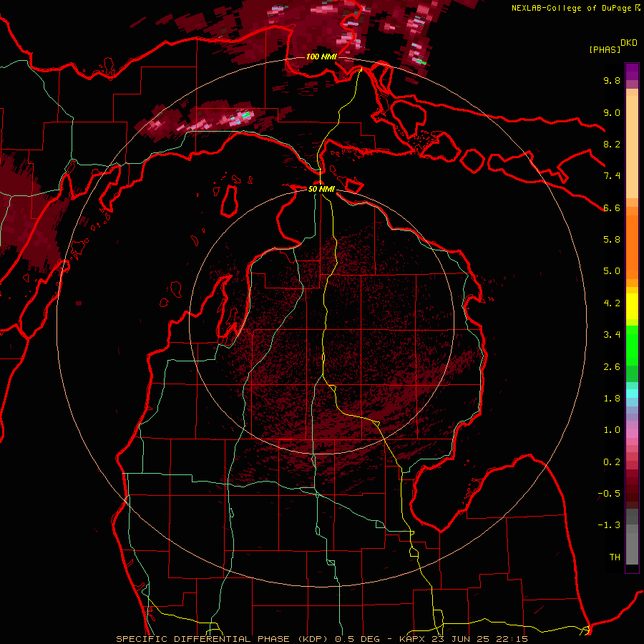This screenshot has height=644, width=644.
Task: Click the bright green segment of the color bar
Action: click(632, 345)
